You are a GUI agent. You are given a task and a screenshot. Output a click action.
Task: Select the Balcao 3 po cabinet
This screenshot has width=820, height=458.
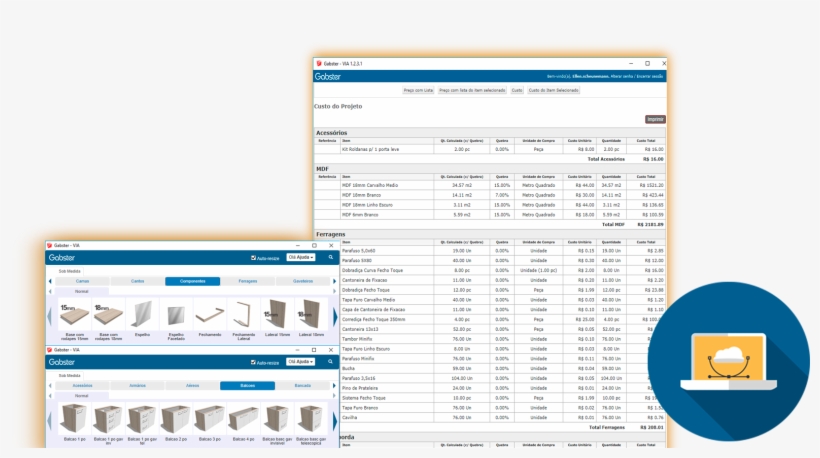tap(209, 420)
